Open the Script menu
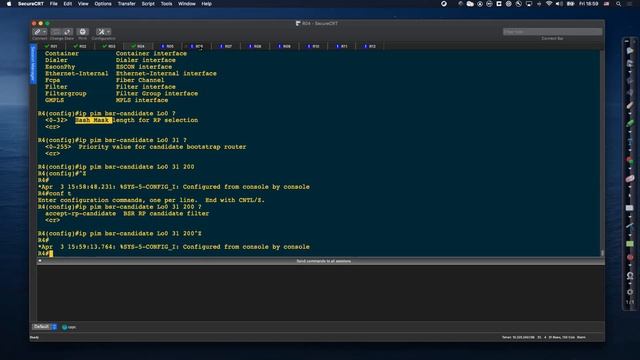This screenshot has width=640, height=360. 148,4
